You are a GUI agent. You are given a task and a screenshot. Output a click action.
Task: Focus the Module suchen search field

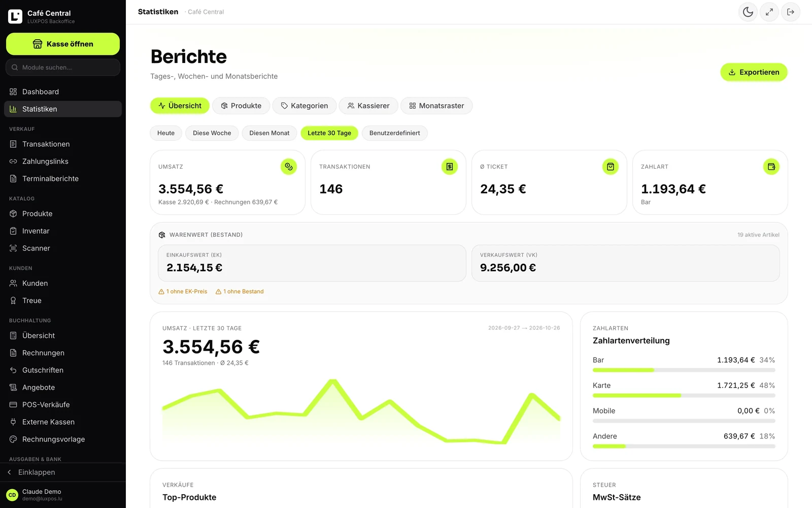pos(63,68)
